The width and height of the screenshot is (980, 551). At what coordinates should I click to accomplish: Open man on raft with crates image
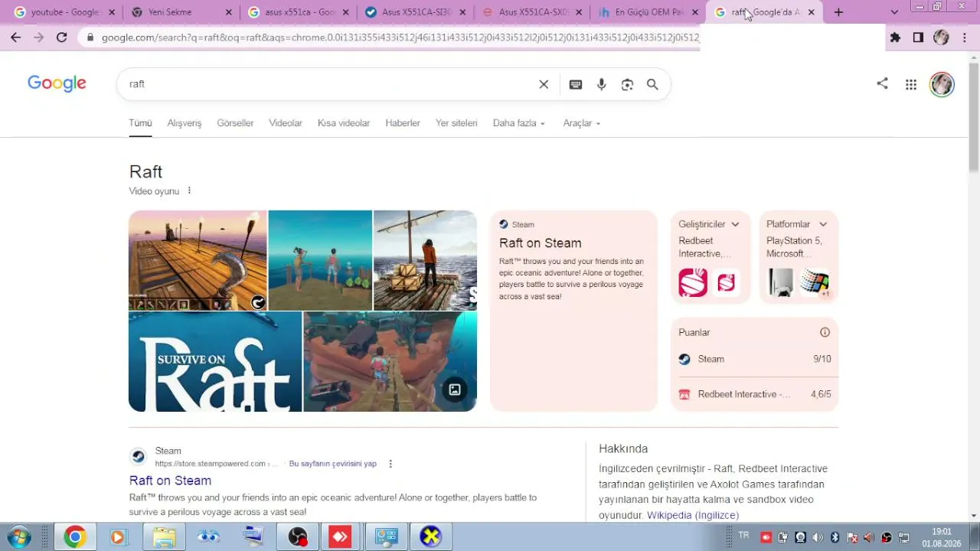(425, 260)
